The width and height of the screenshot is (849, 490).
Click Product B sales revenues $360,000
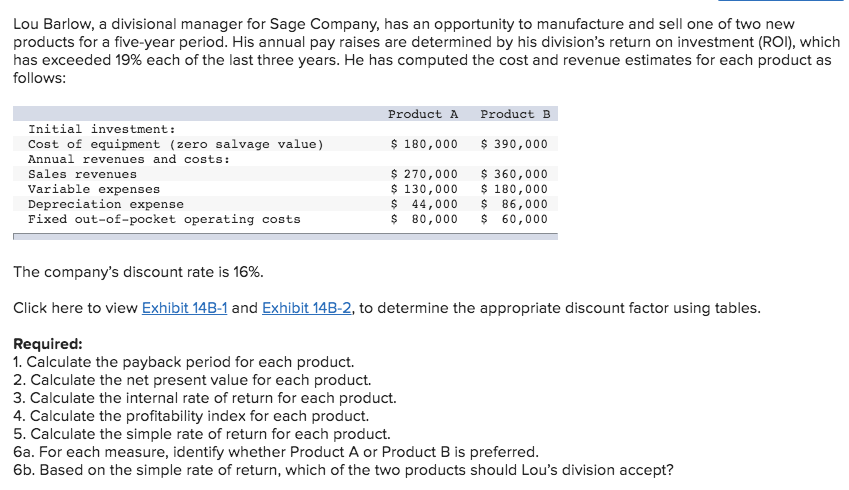click(x=514, y=174)
